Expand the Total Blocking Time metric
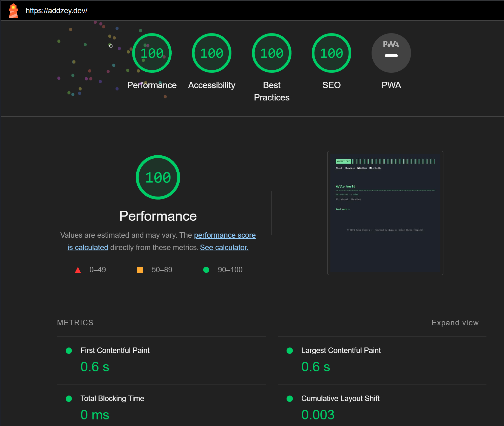Image resolution: width=504 pixels, height=426 pixels. pyautogui.click(x=112, y=399)
